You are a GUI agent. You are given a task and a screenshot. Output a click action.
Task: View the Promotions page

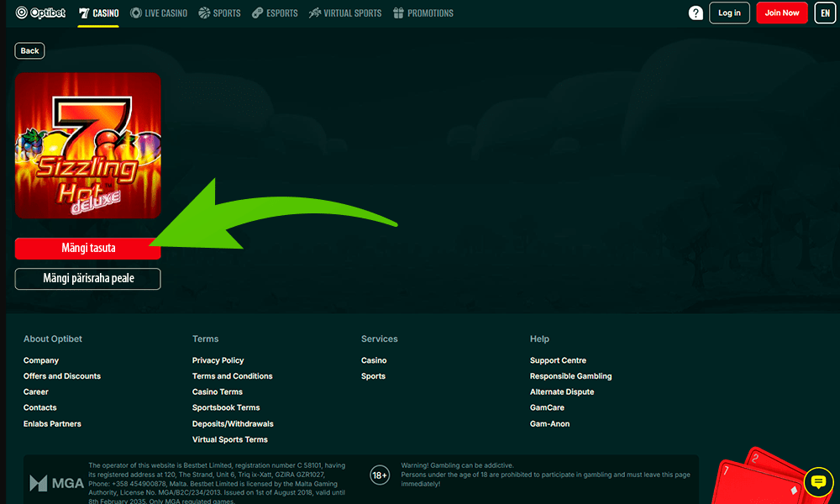coord(423,13)
